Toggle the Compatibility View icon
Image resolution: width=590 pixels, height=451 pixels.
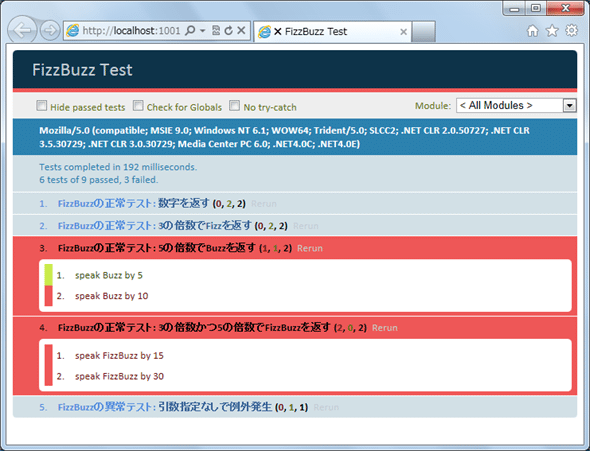[216, 30]
